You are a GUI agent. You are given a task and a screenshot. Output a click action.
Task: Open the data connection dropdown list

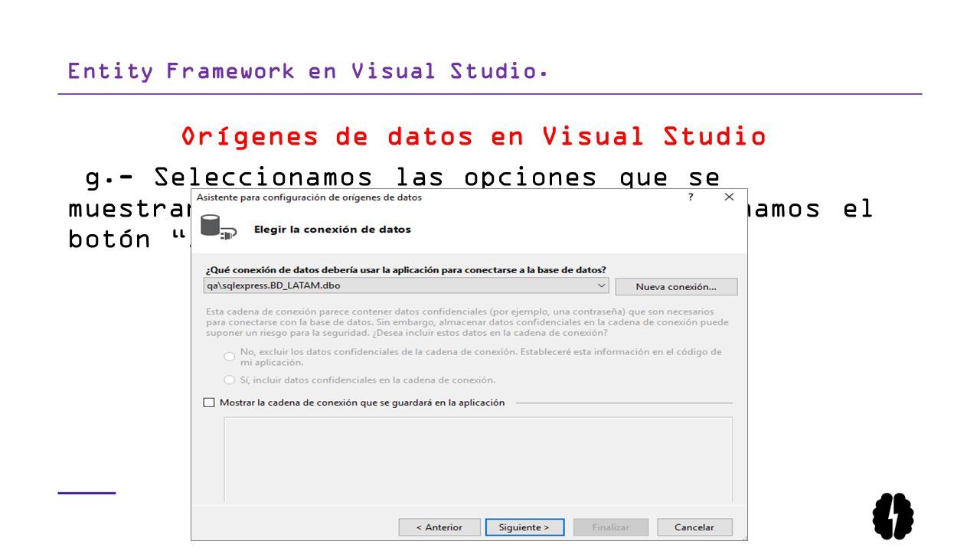(407, 286)
